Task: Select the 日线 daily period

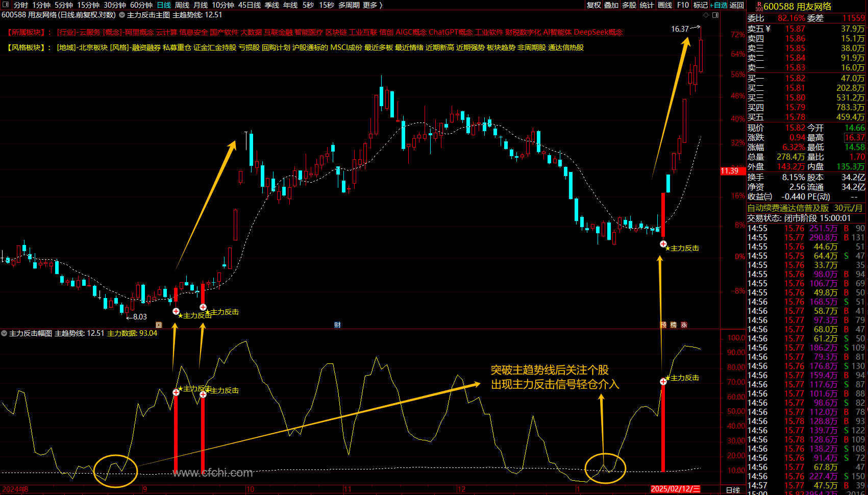Action: coord(164,5)
